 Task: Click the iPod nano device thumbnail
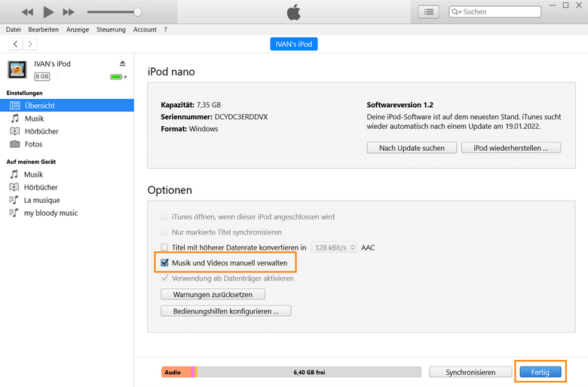tap(17, 70)
